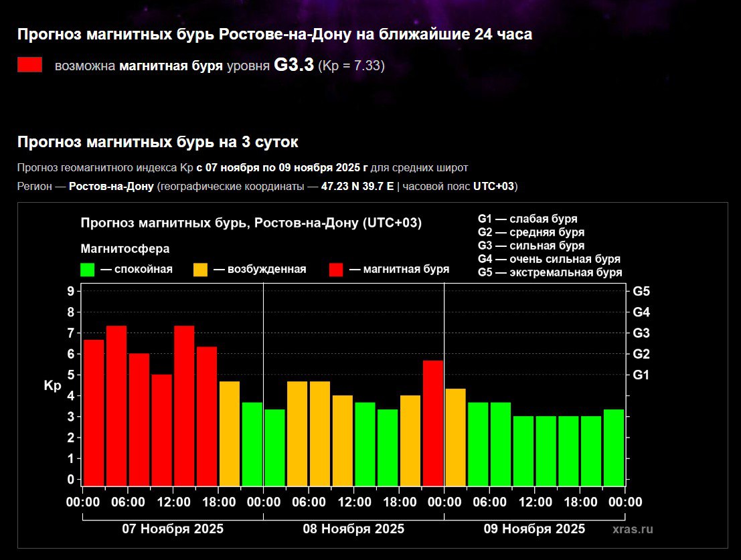Click the G5 label on right axis
This screenshot has height=560, width=741.
(641, 292)
